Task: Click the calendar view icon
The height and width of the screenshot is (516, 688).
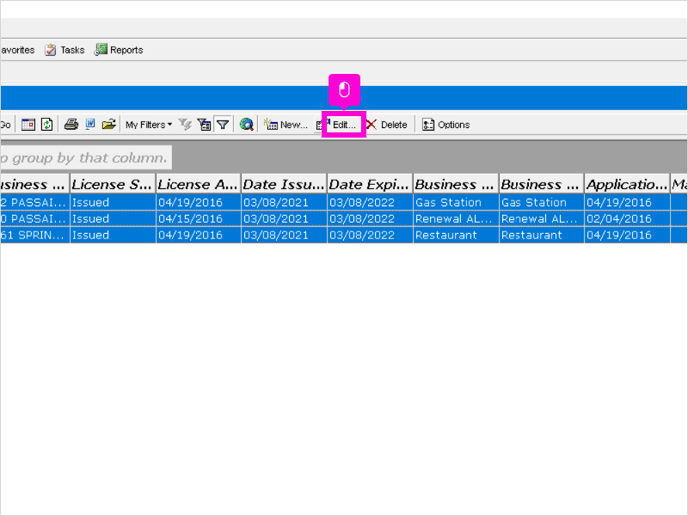Action: tap(28, 125)
